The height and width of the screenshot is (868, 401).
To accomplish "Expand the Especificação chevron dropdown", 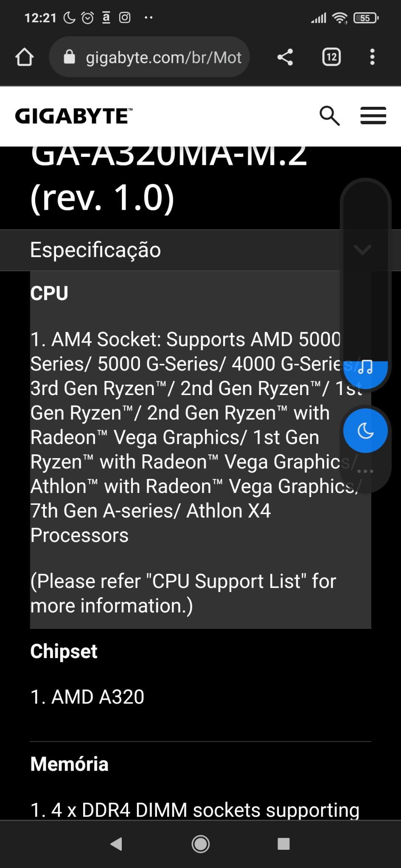I will click(x=363, y=250).
